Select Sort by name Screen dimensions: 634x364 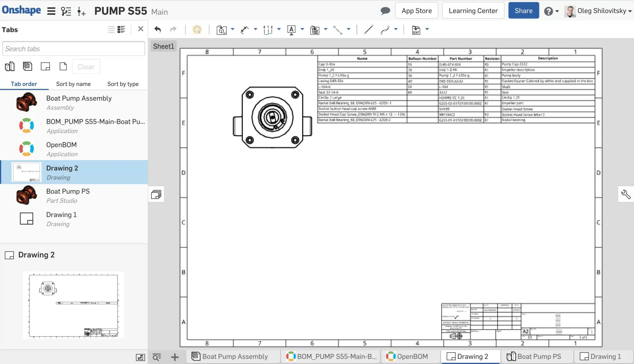(x=73, y=84)
